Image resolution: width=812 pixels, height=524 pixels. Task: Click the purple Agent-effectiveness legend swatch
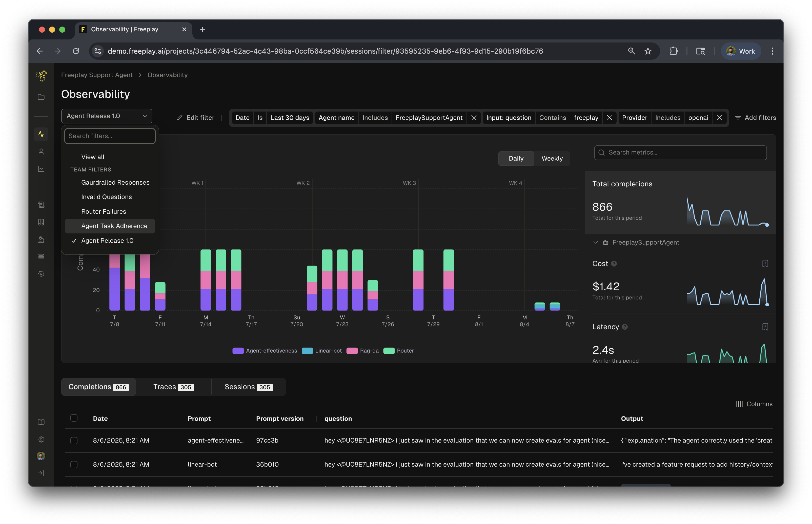(x=238, y=351)
